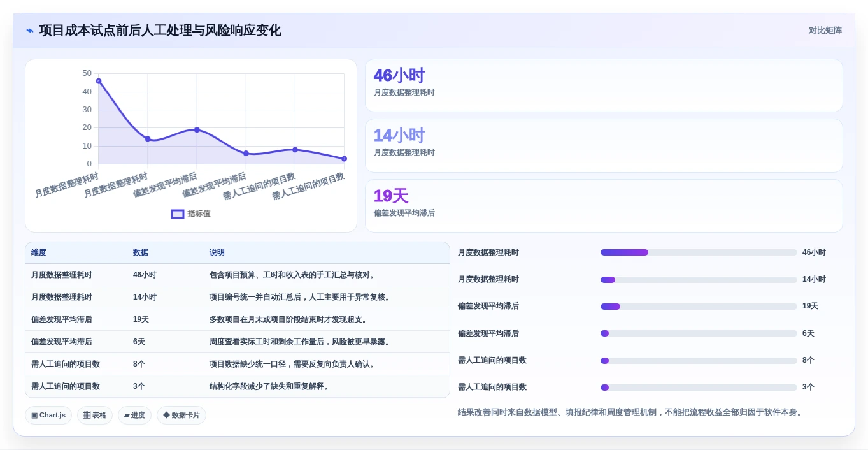Select the table text 包含项目预算、工时和收入表的手工汇总与核对。
868x450 pixels.
pyautogui.click(x=294, y=275)
